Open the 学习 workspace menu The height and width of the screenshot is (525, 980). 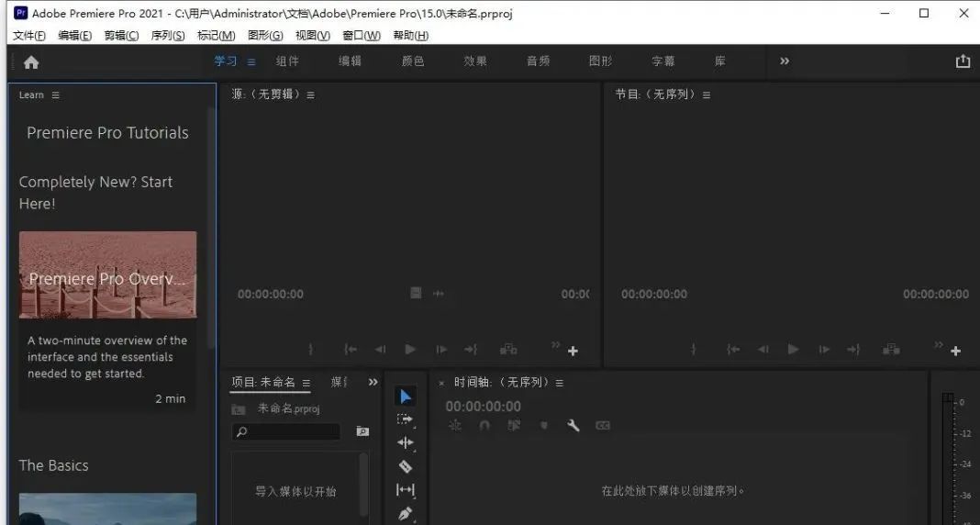[x=251, y=61]
